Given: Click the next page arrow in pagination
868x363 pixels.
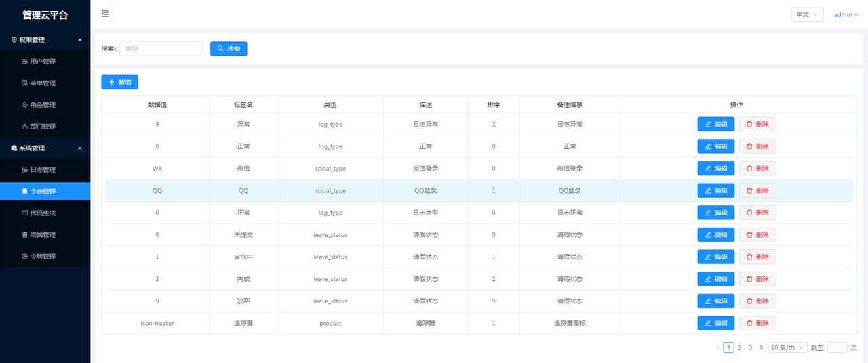Looking at the screenshot, I should [x=761, y=347].
